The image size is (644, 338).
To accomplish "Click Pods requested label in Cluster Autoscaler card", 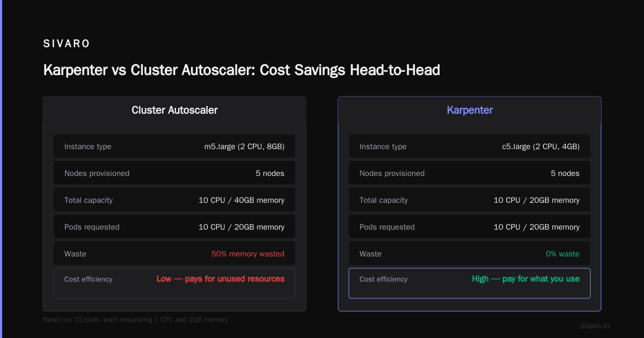I will click(92, 227).
